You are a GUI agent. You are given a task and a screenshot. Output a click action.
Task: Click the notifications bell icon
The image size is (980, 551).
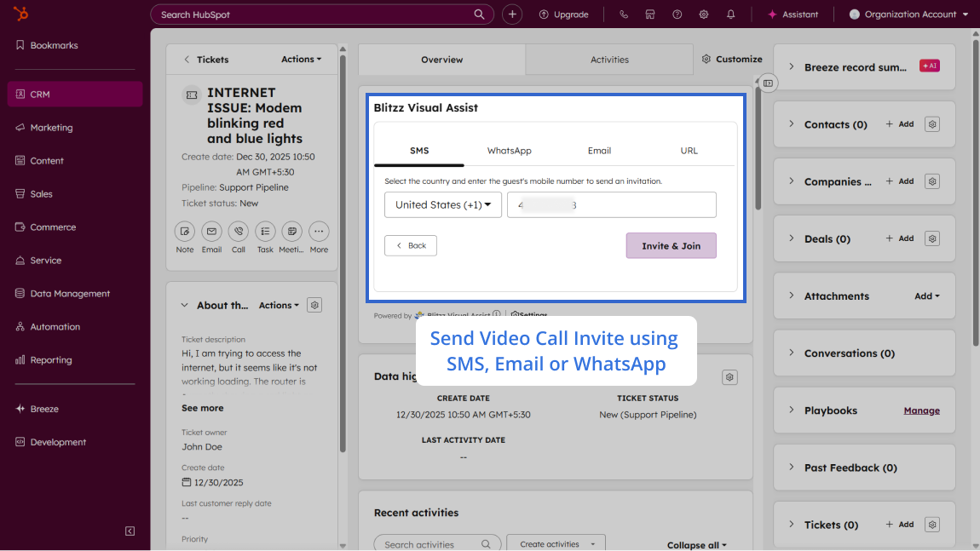click(x=731, y=14)
